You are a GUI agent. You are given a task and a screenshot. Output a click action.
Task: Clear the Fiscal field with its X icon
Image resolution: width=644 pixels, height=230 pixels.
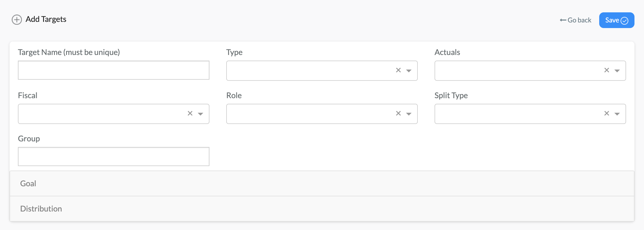coord(190,113)
